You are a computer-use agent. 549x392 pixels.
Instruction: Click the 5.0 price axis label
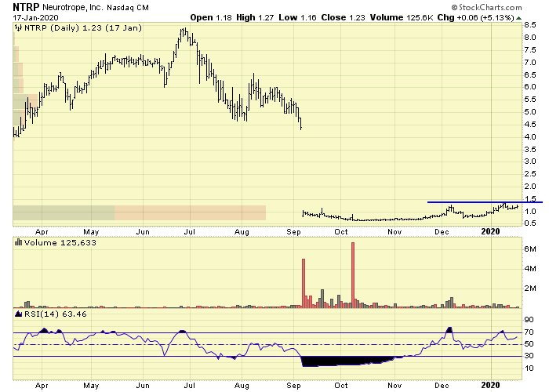click(x=530, y=112)
